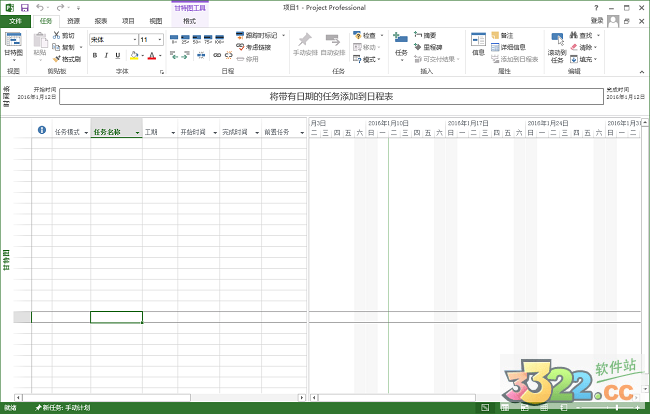The height and width of the screenshot is (414, 650).
Task: Open the File (文件) tab
Action: pos(15,21)
